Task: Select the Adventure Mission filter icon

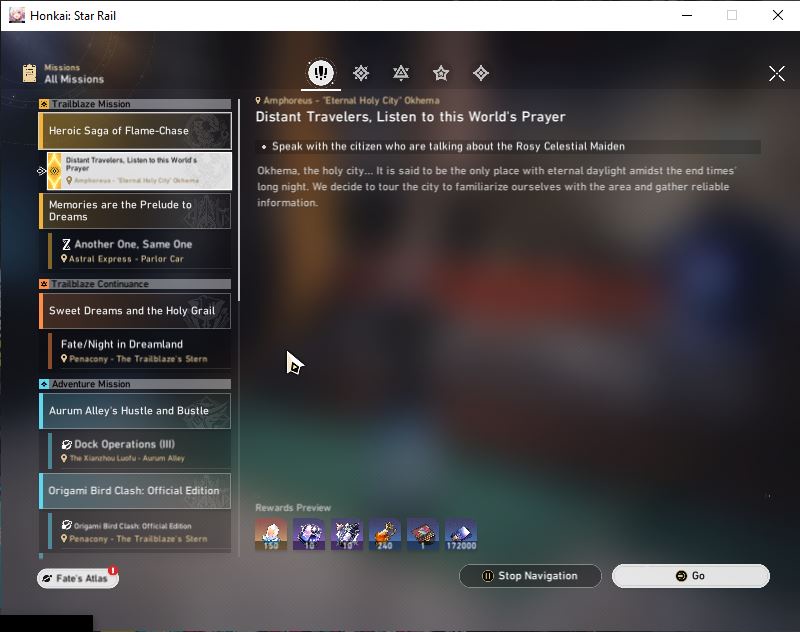Action: 481,73
